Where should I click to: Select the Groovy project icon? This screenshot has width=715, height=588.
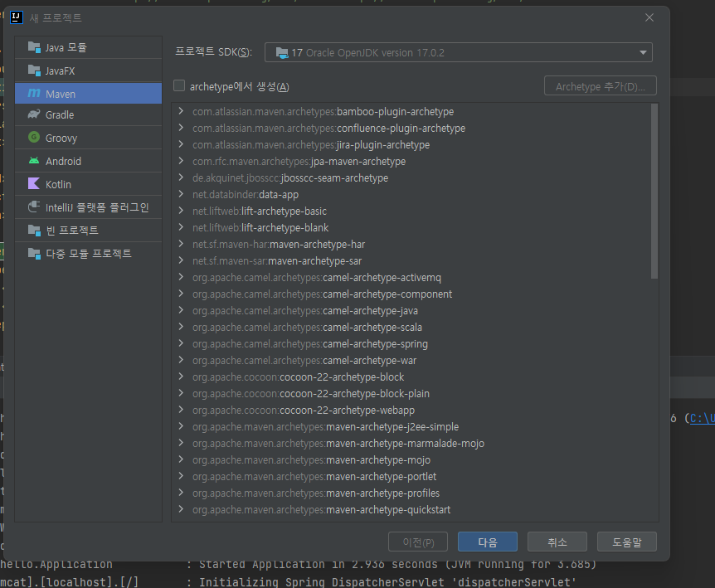click(34, 138)
